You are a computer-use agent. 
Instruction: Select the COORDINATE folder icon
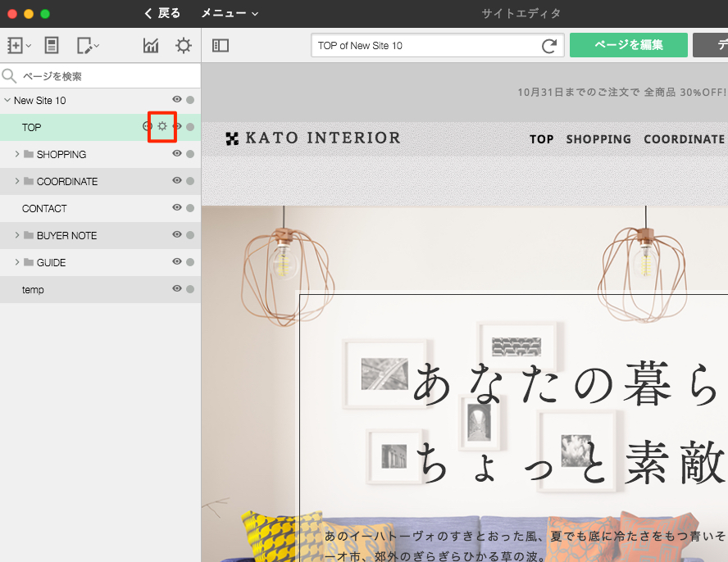tap(29, 181)
